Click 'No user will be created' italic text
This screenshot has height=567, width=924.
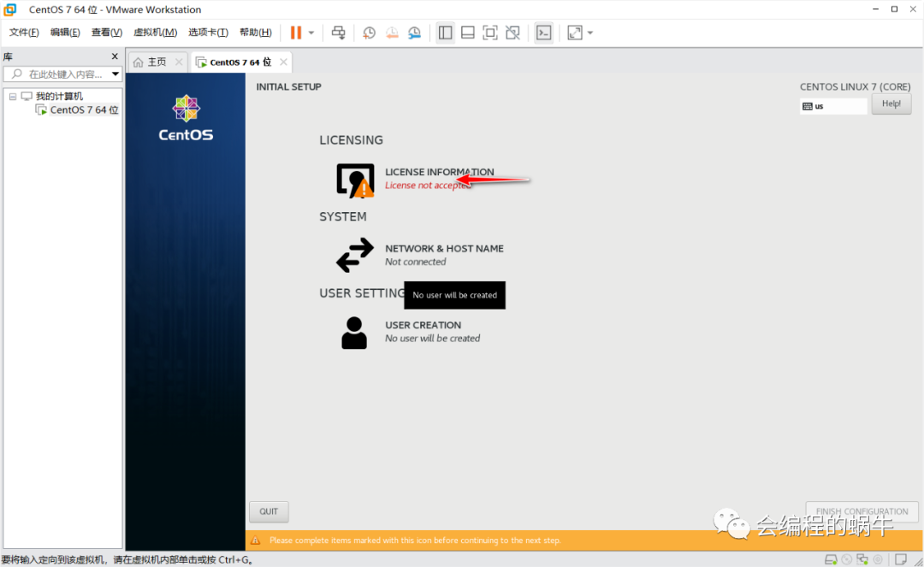click(433, 339)
